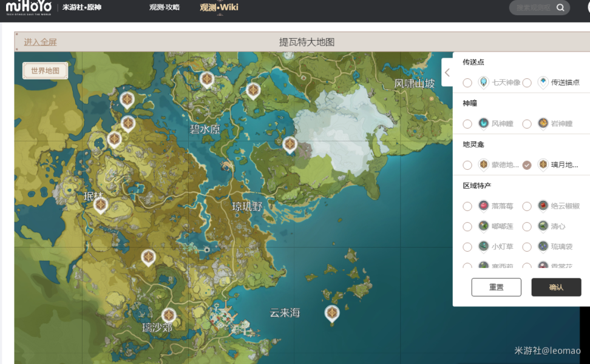Screen dimensions: 590x364
Task: Enable the 传送锚点 filter radio
Action: coord(527,83)
